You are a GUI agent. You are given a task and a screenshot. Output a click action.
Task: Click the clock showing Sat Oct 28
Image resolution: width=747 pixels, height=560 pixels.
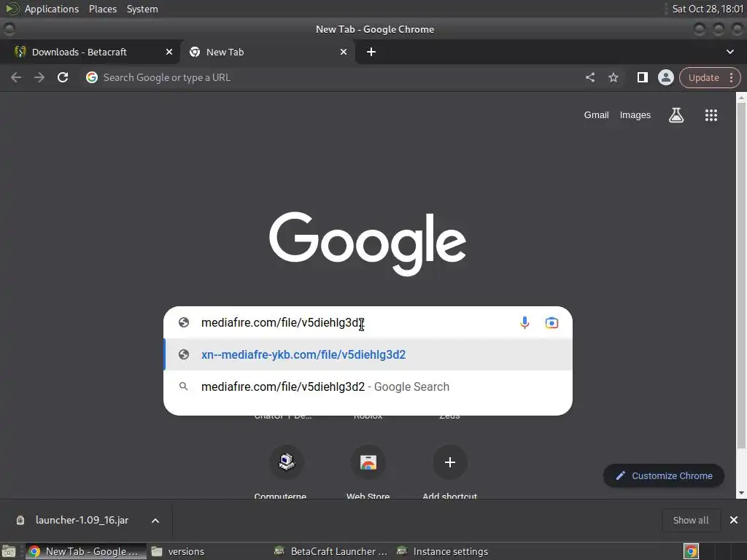pyautogui.click(x=708, y=9)
